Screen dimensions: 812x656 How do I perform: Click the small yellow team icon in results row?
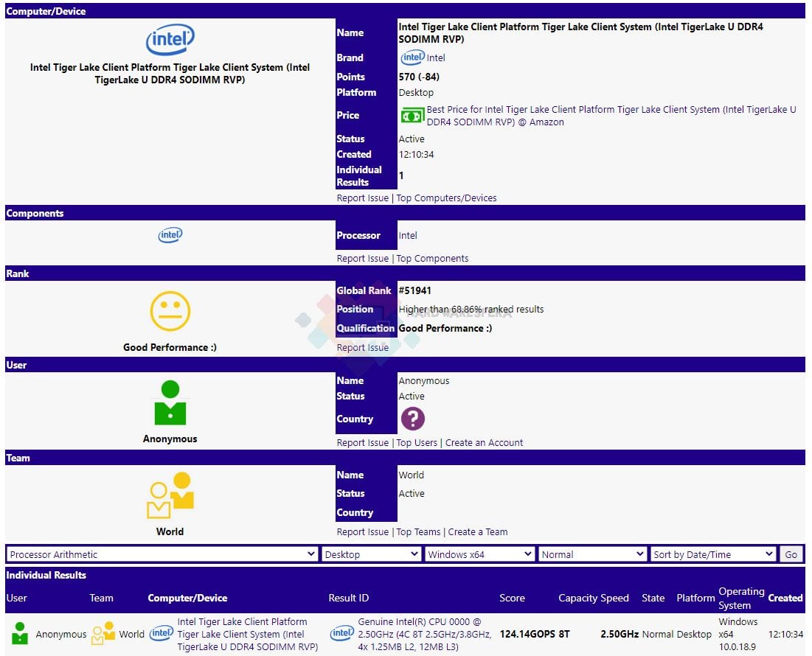click(103, 633)
